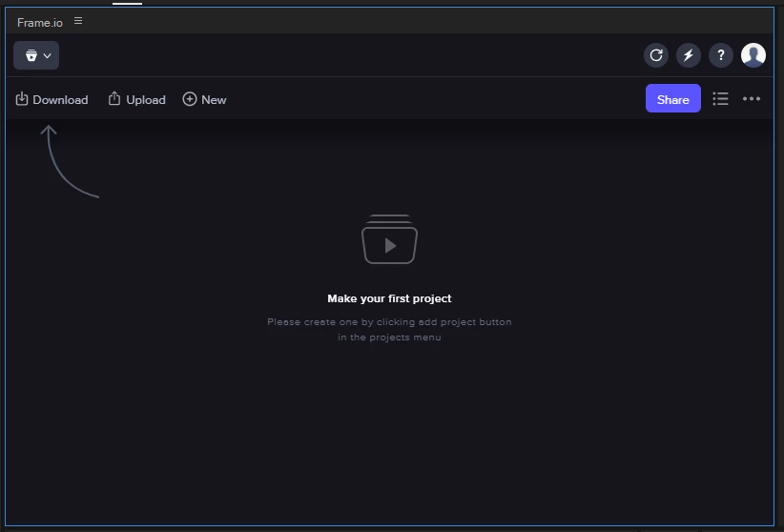
Task: Click the refresh icon button
Action: (656, 55)
